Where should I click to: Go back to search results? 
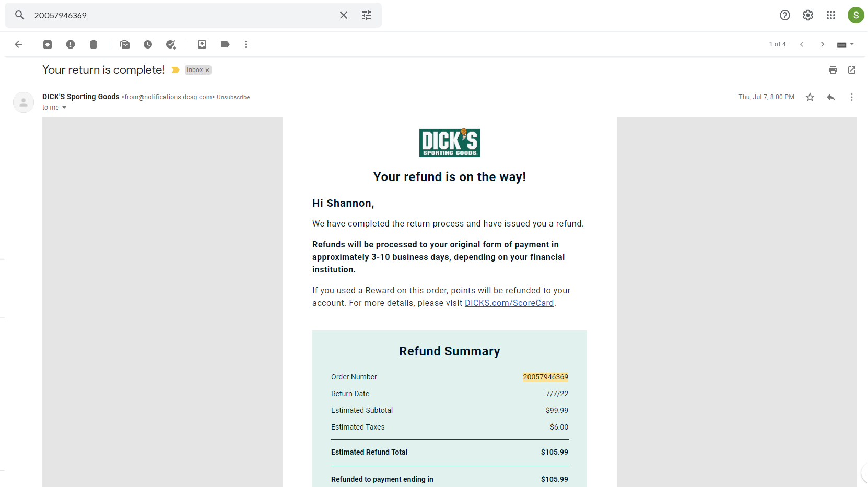(x=18, y=44)
